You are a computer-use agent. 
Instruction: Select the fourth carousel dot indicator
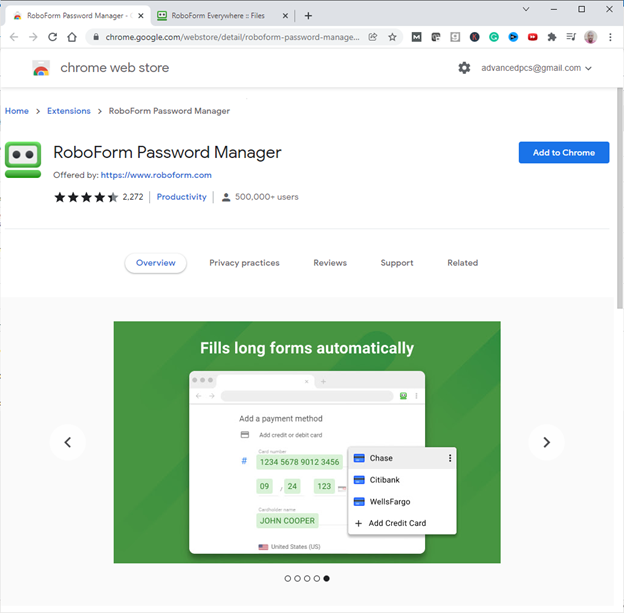click(317, 578)
